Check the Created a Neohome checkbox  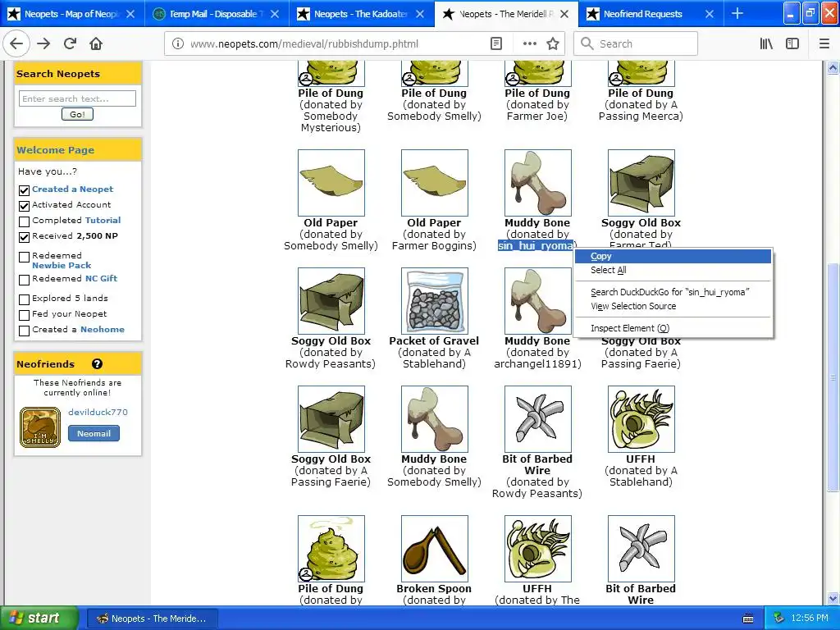pos(24,331)
